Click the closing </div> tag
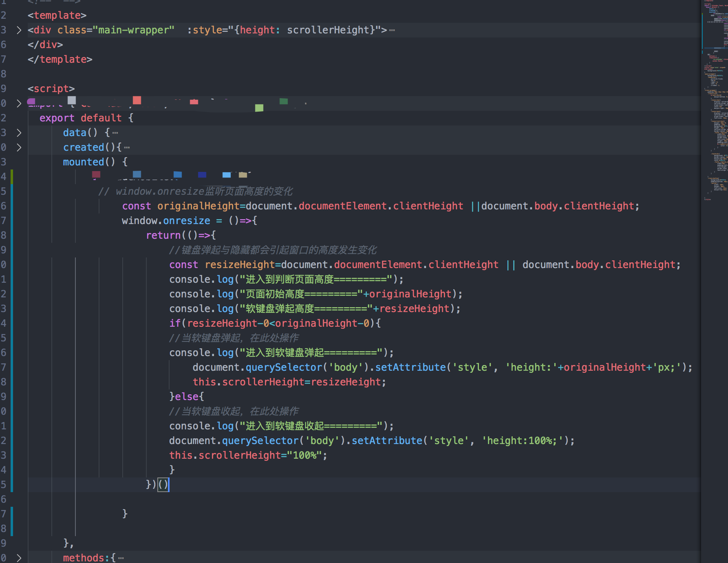Screen dimensions: 728x563 (45, 45)
